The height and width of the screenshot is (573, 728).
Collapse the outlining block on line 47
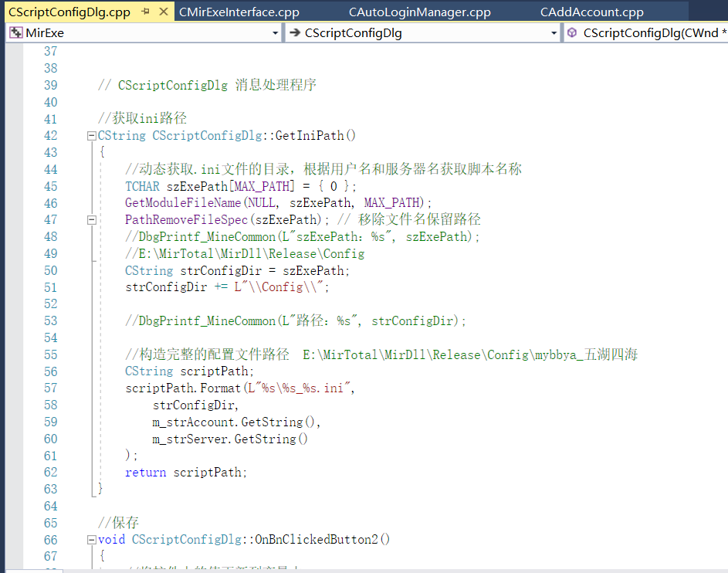click(x=92, y=220)
